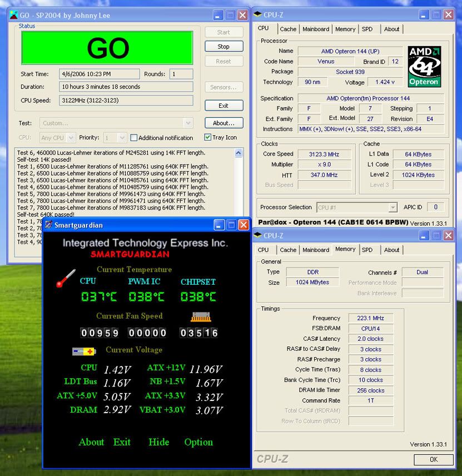The width and height of the screenshot is (462, 476).
Task: Switch to Mainboard tab in lower CPU-Z
Action: pos(316,250)
